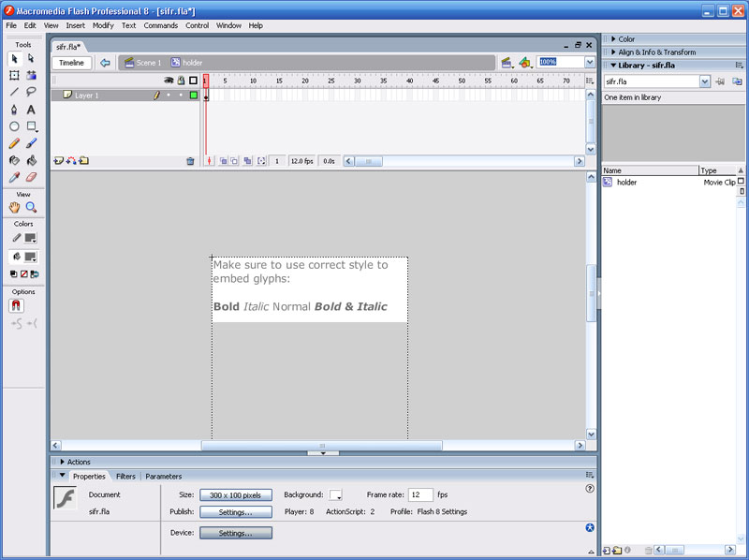Select the Subselection tool
Screen dimensions: 749x560
pyautogui.click(x=31, y=59)
